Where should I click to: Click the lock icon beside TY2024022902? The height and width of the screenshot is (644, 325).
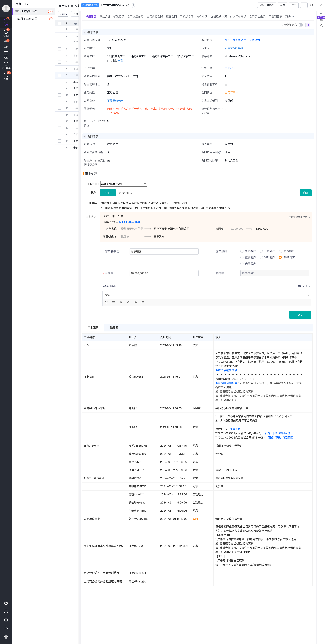[x=128, y=5]
